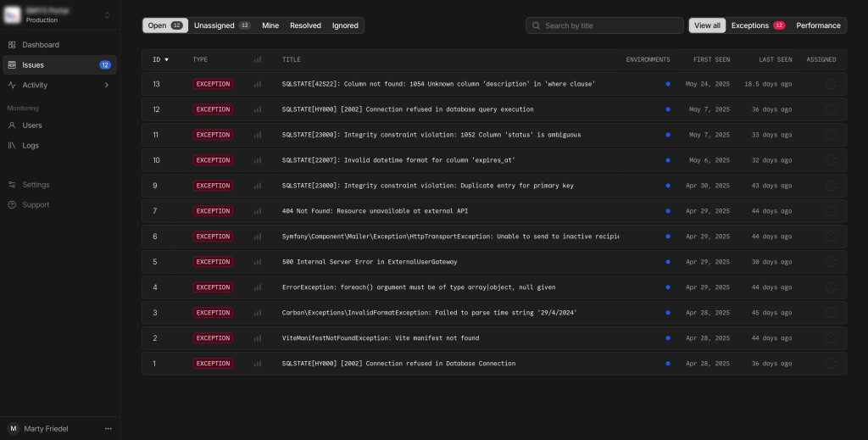Image resolution: width=868 pixels, height=440 pixels.
Task: Focus the Search by title field
Action: tap(604, 25)
